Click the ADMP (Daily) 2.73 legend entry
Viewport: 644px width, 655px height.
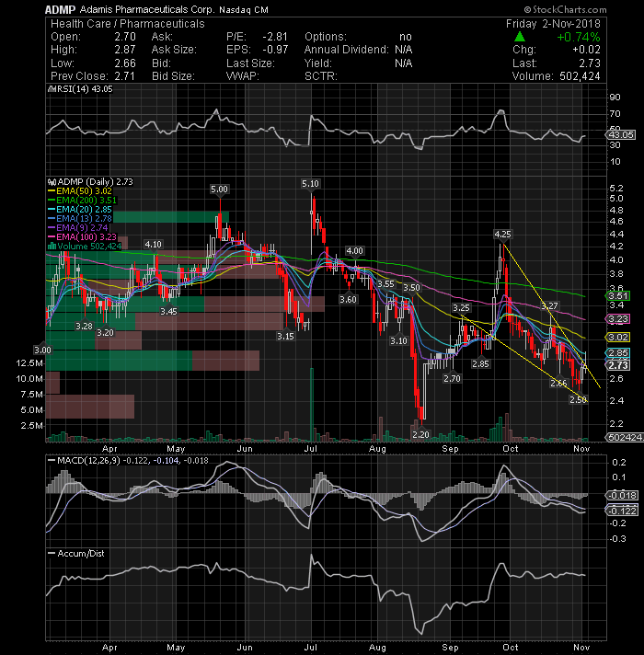pyautogui.click(x=95, y=182)
